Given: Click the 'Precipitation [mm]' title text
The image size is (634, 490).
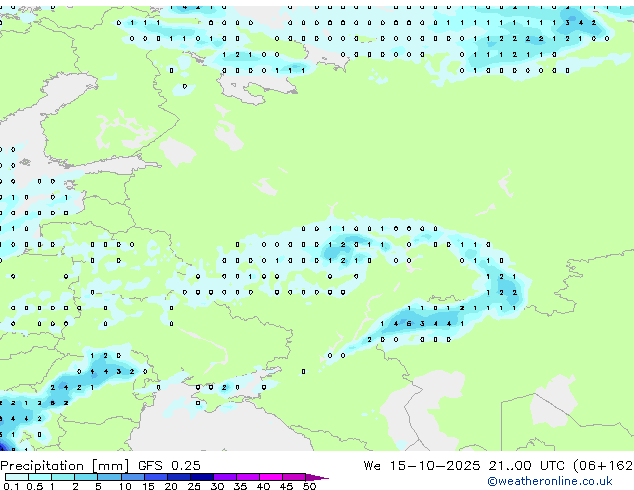Looking at the screenshot, I should (65, 466).
